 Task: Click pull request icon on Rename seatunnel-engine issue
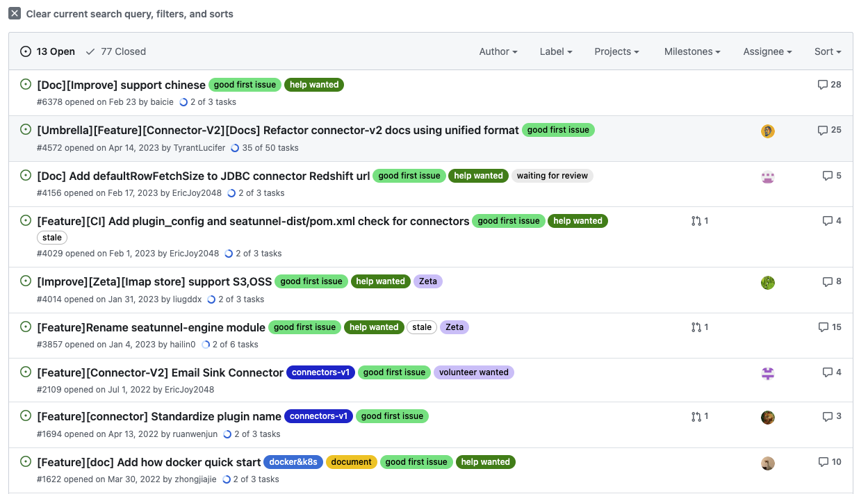click(x=696, y=327)
